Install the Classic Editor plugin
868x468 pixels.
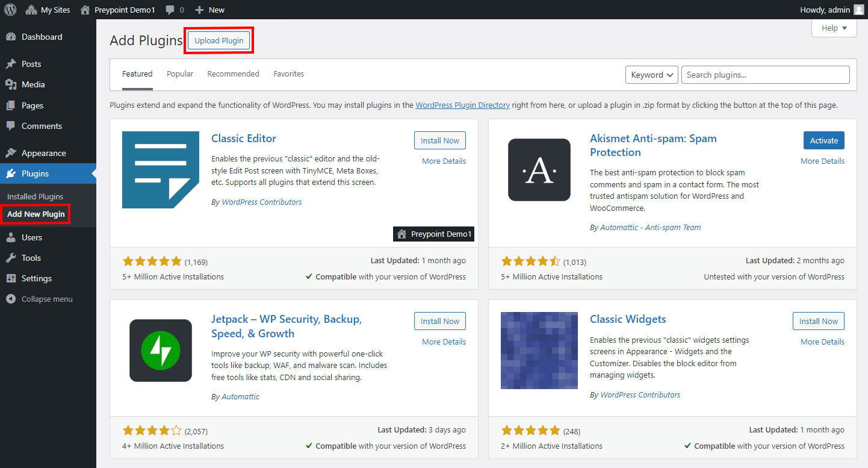pos(439,140)
